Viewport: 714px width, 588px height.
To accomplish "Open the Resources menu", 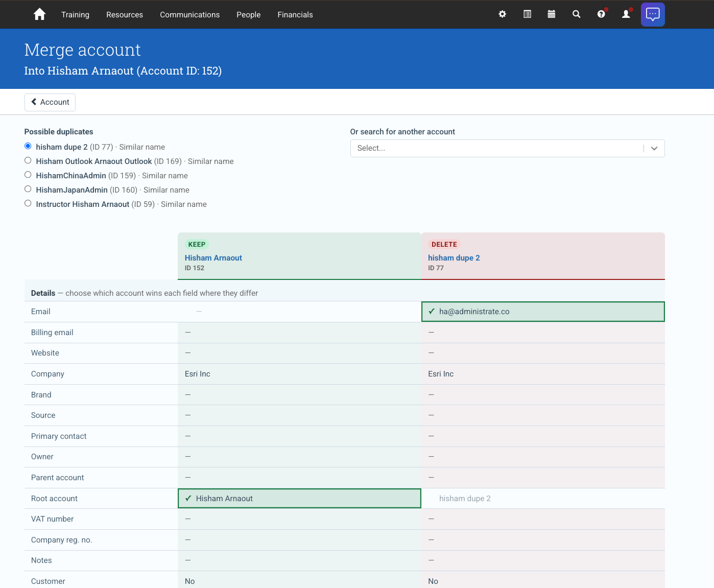I will [x=125, y=15].
